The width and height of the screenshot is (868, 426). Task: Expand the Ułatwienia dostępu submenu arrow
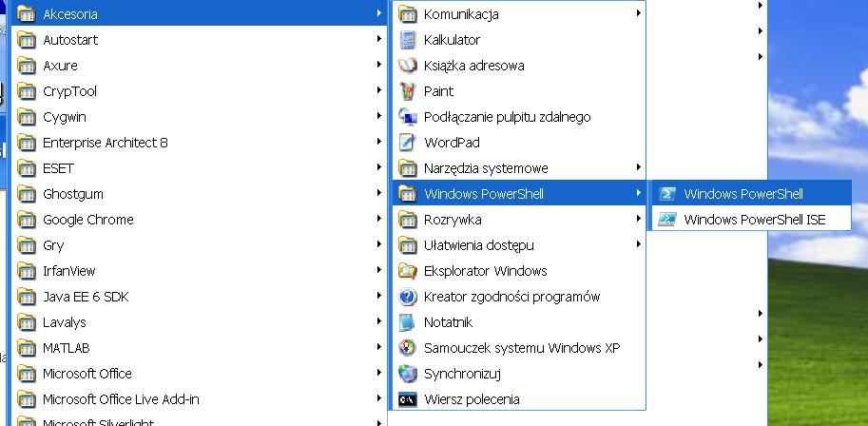[x=638, y=243]
